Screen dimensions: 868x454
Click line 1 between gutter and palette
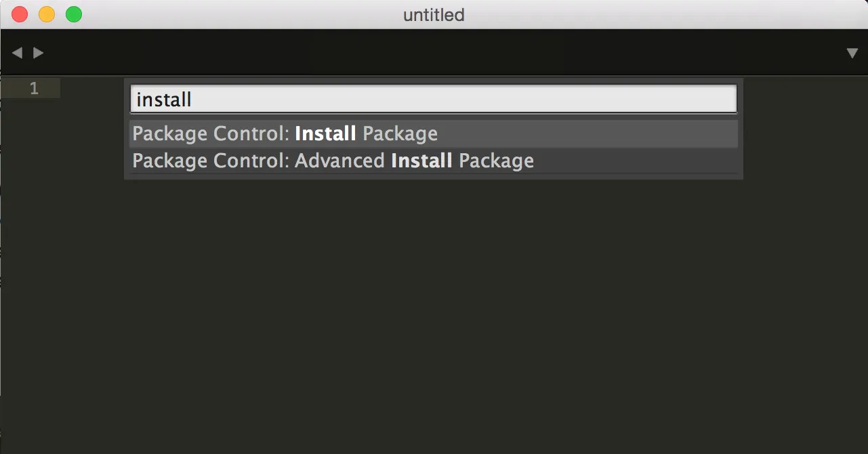pyautogui.click(x=92, y=88)
